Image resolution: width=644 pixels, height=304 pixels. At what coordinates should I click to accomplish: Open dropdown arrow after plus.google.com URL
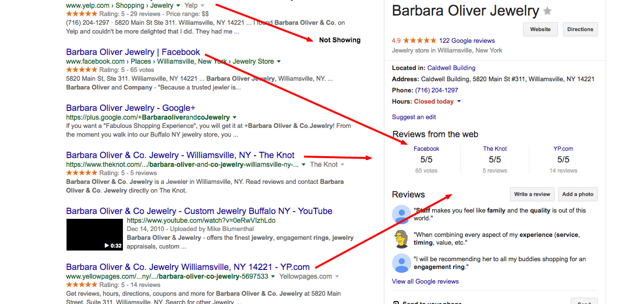pyautogui.click(x=235, y=118)
